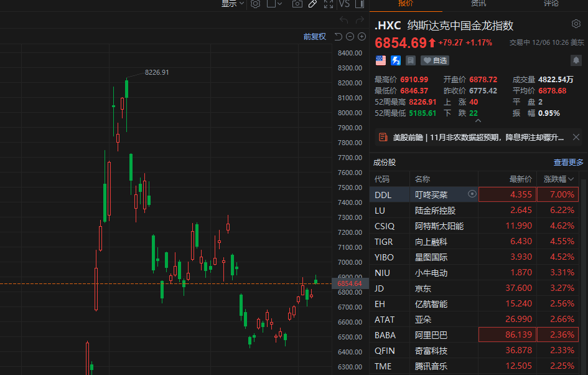Collapse the quote details with chevron
Viewport: 588px width, 375px height.
coord(478,121)
